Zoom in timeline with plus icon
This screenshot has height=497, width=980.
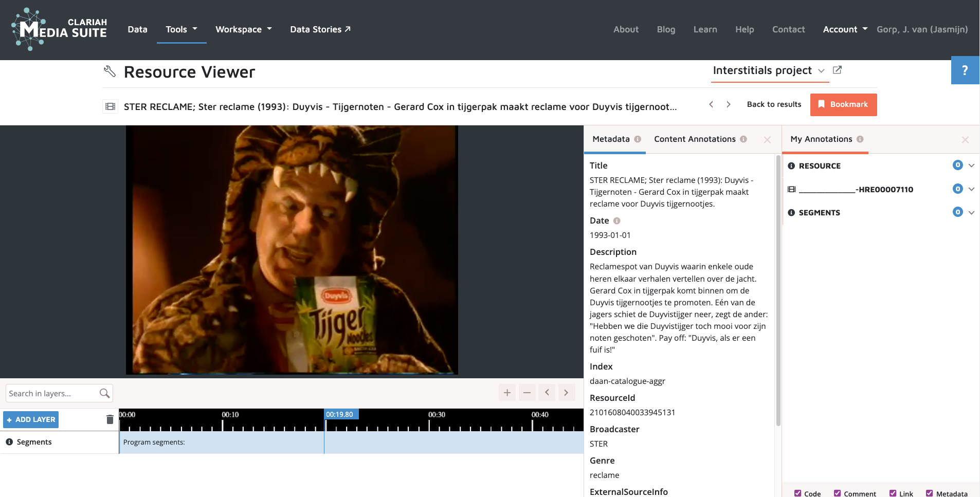507,393
